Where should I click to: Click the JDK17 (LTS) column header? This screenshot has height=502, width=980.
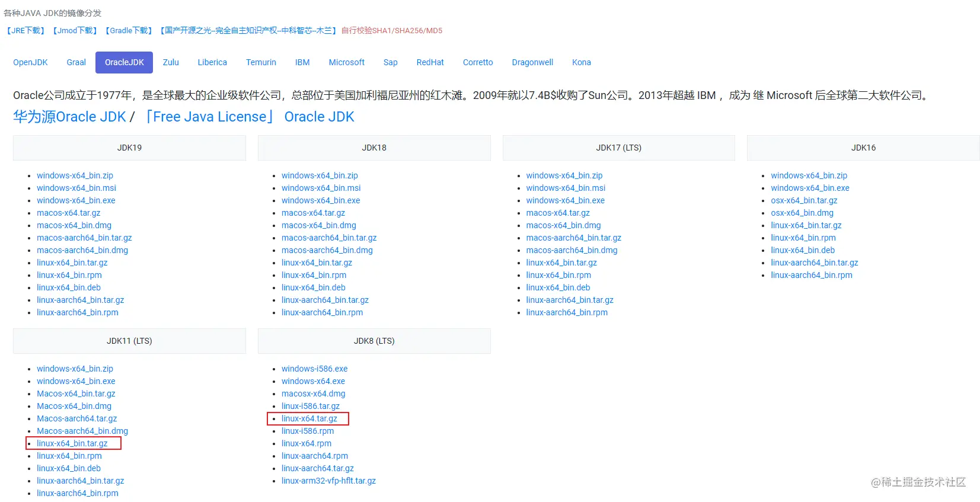[619, 148]
